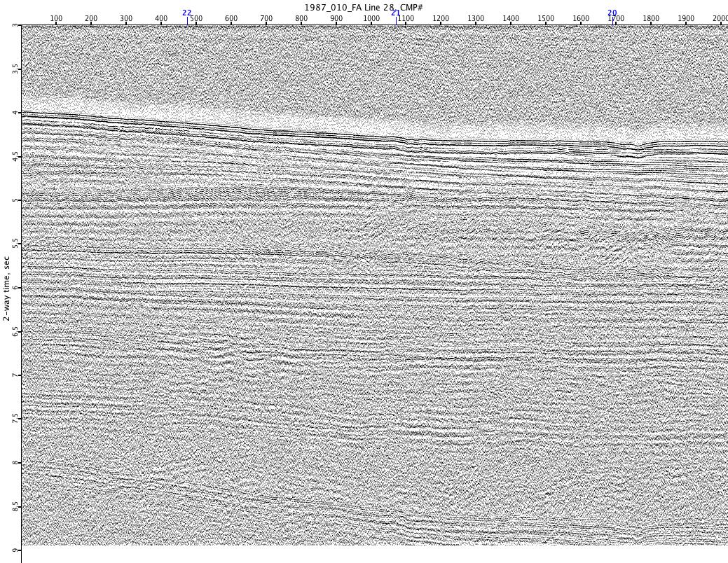Click CMP tick label 1300
The image size is (728, 563).
476,19
